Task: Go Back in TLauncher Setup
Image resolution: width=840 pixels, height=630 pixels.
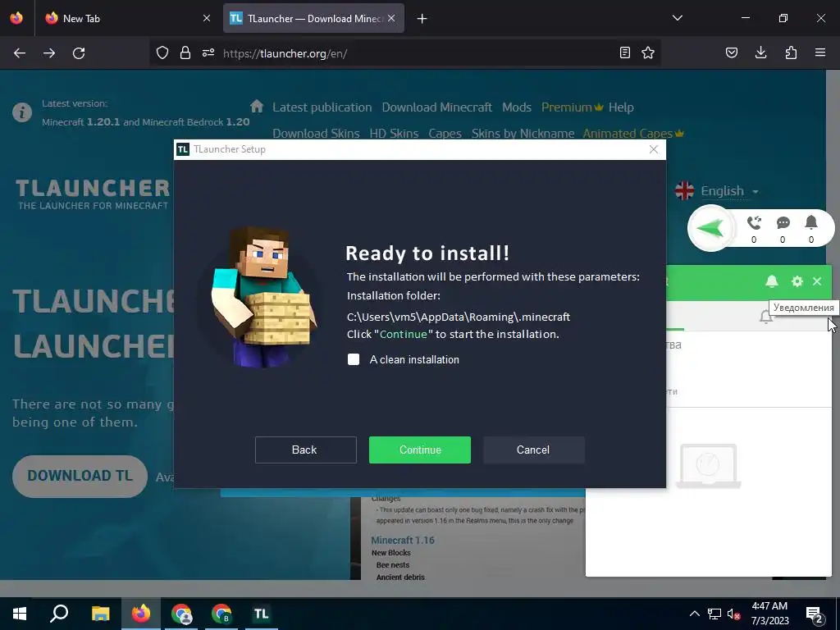Action: [305, 450]
